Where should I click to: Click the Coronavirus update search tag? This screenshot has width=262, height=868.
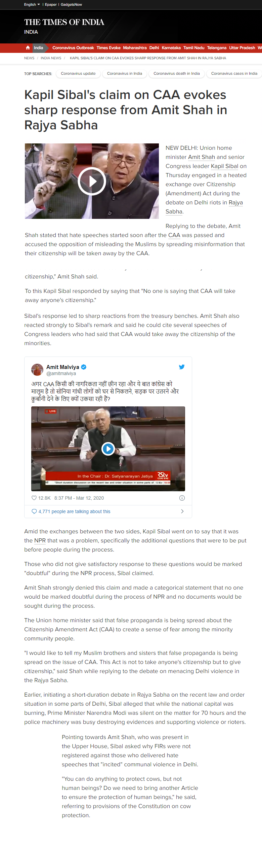(78, 73)
